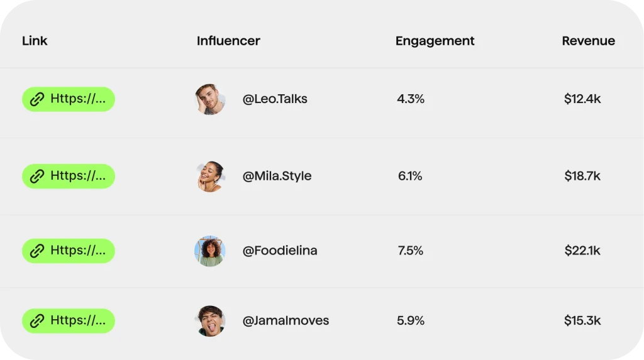Sort by the Engagement column header

tap(435, 41)
